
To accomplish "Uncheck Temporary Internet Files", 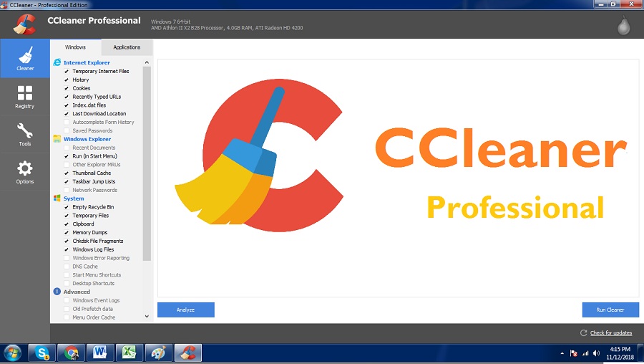I will point(67,71).
